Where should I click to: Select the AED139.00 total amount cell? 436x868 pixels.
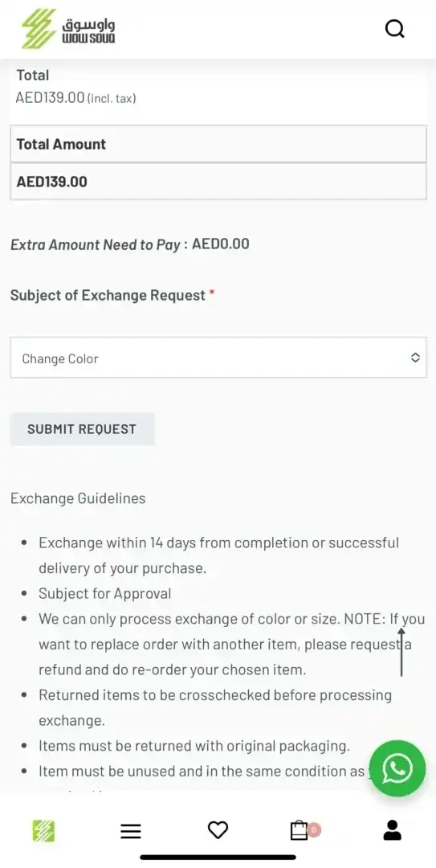point(218,182)
